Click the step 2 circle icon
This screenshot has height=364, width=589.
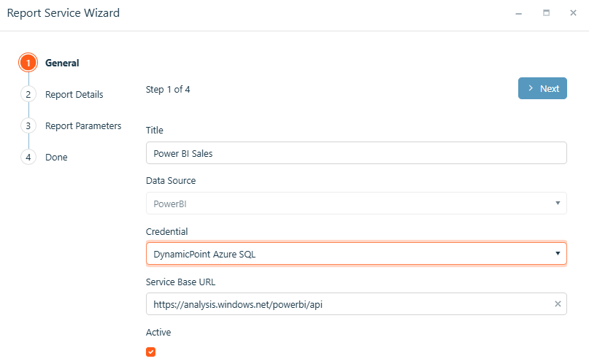(28, 94)
